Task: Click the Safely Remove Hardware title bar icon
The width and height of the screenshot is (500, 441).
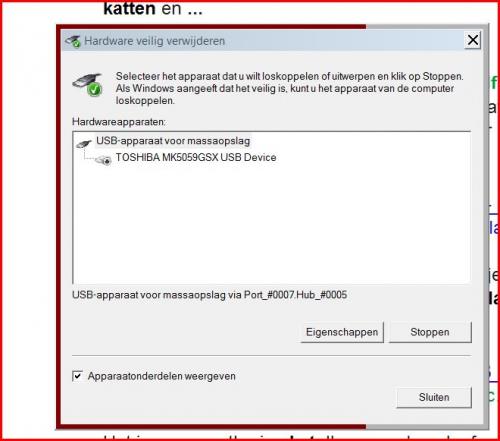Action: [73, 41]
